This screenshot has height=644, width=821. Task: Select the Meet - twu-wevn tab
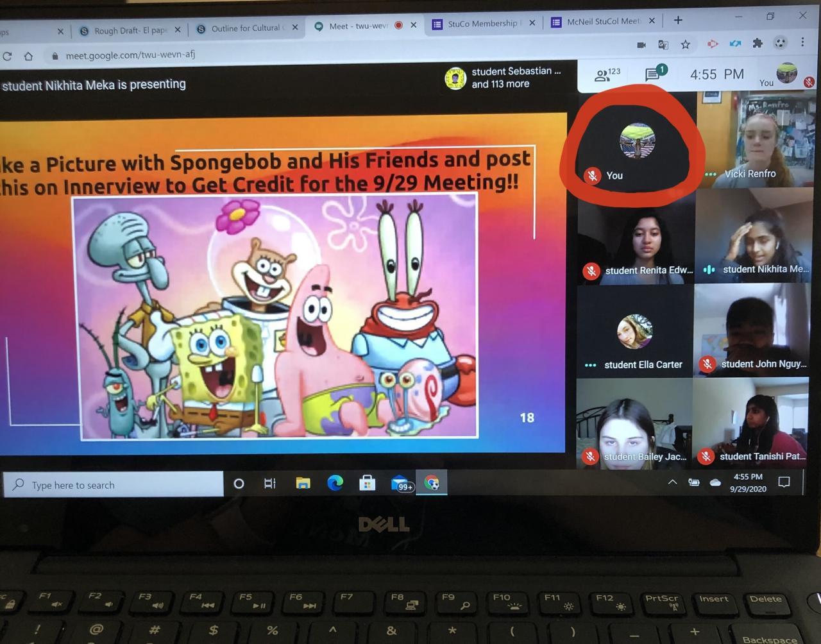pos(359,26)
